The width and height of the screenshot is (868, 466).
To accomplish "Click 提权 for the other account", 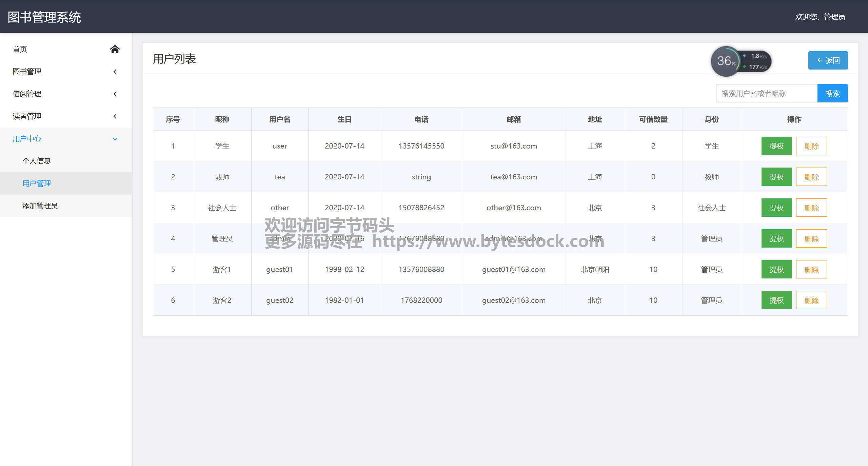I will 776,208.
